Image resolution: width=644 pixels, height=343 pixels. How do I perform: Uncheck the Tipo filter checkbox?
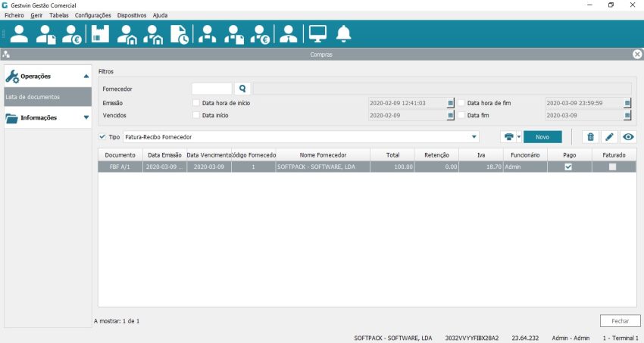(103, 137)
